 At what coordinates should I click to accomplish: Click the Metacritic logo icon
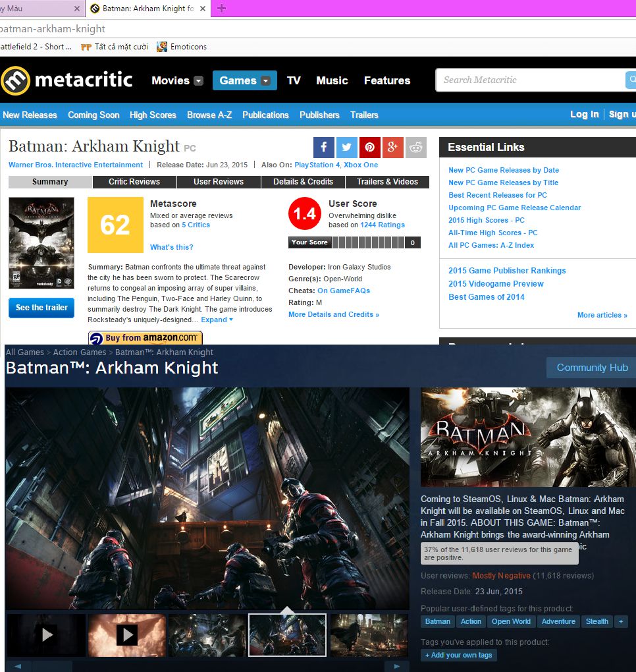click(15, 80)
